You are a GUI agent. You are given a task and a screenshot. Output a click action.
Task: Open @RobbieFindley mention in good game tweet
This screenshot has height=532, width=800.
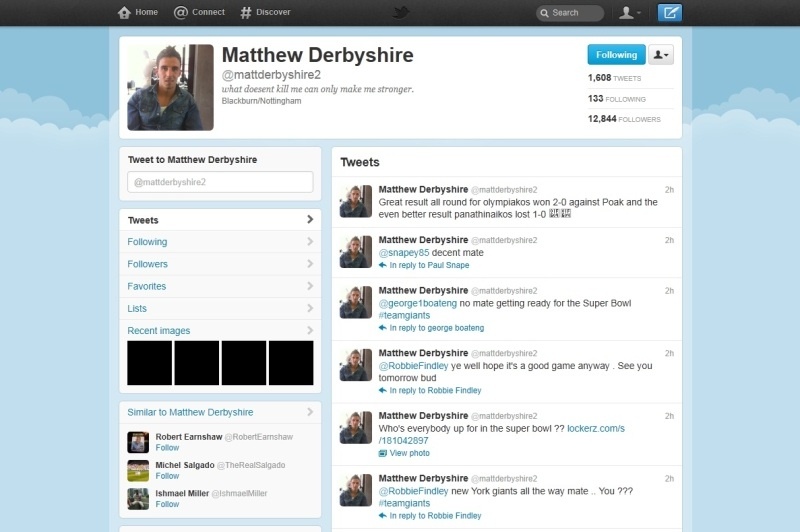[x=413, y=366]
